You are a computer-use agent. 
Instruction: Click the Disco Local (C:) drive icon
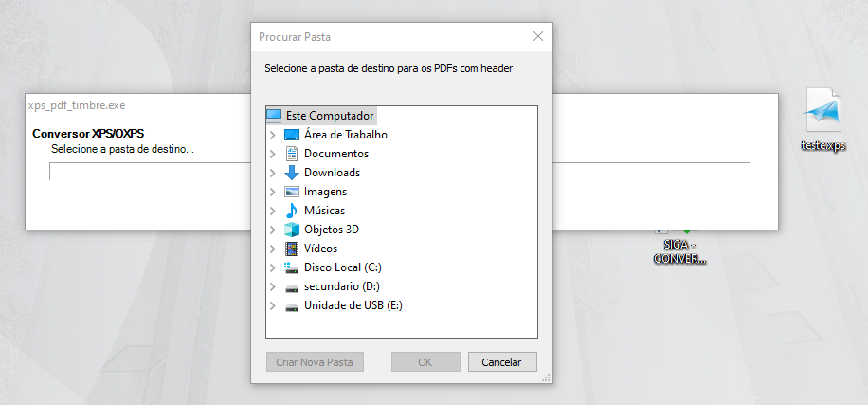click(x=292, y=267)
